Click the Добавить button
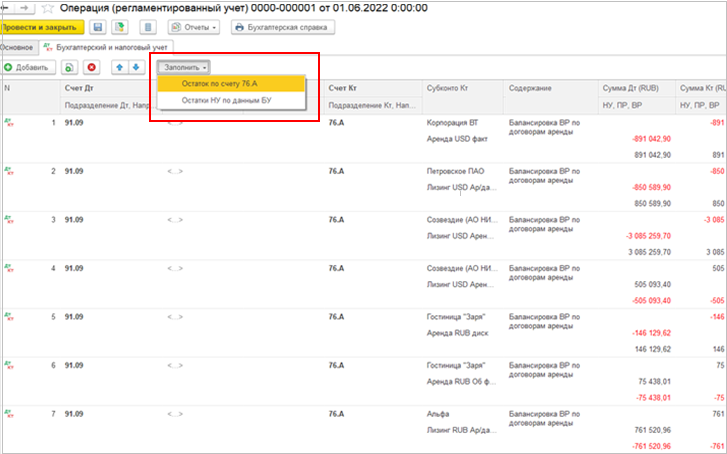727x454 pixels. [x=28, y=68]
